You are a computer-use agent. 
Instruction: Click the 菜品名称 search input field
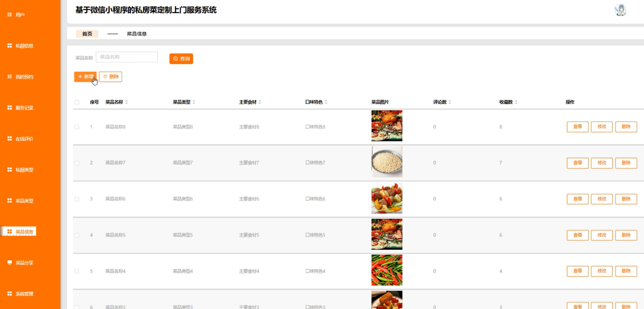tap(127, 57)
